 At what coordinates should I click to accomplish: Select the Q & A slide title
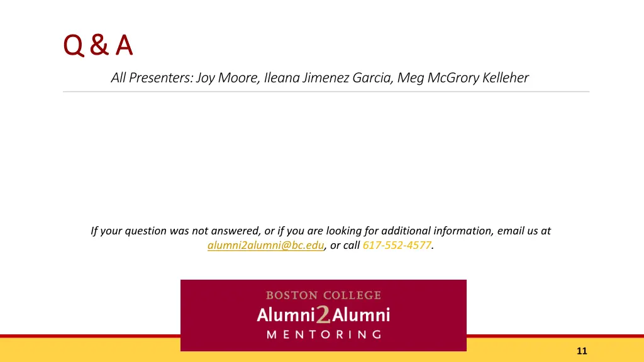97,45
